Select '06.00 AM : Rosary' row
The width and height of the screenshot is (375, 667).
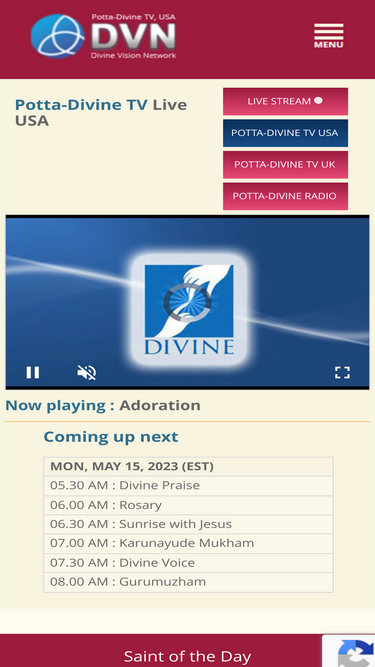coord(188,505)
